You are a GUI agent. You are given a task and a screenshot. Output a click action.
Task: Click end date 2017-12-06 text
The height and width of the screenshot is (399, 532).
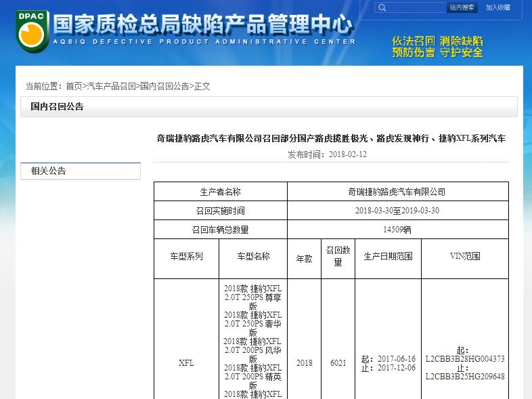click(x=396, y=368)
